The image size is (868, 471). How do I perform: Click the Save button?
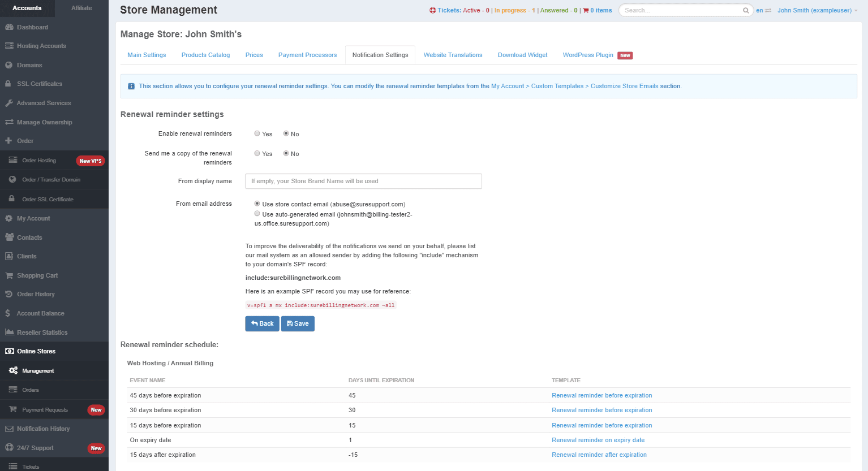(298, 323)
